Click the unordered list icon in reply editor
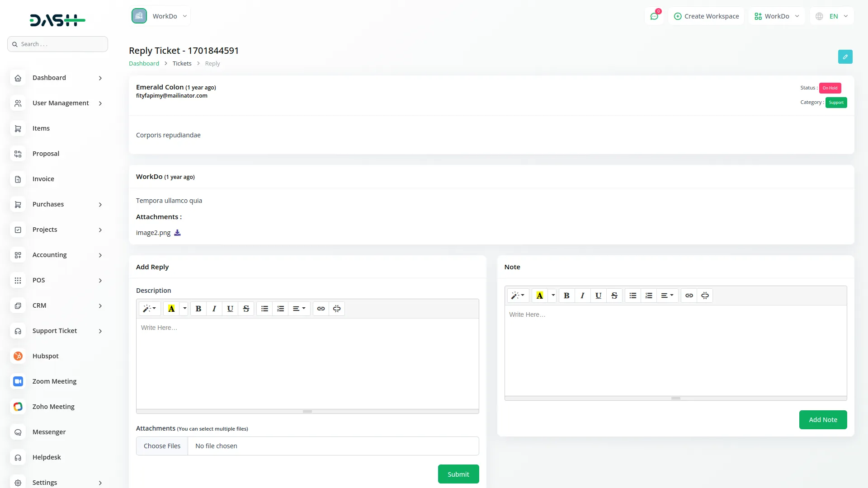 pos(264,309)
